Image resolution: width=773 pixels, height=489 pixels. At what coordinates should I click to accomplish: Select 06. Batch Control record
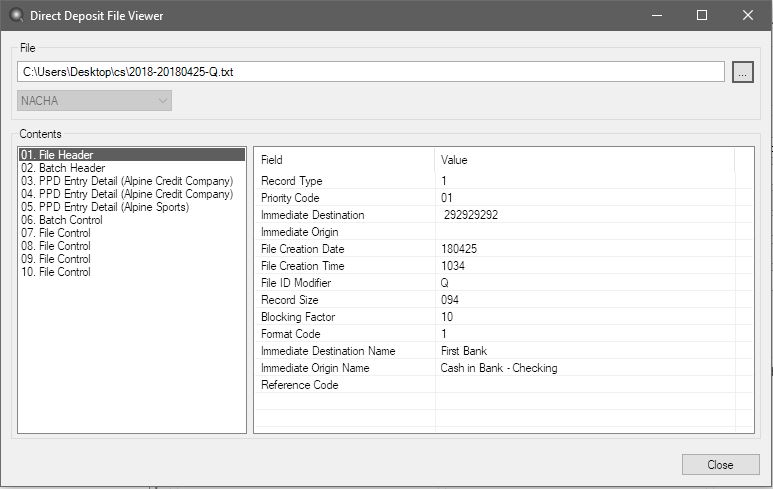click(x=62, y=220)
